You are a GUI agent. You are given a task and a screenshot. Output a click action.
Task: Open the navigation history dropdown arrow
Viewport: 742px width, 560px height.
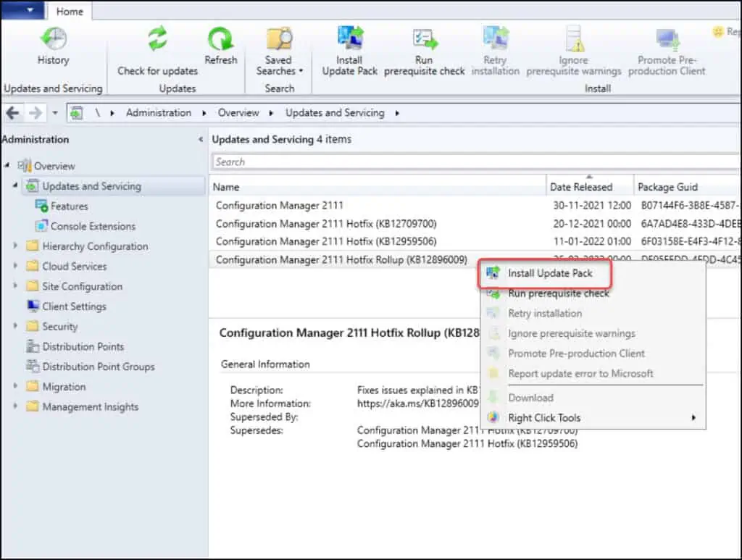click(55, 113)
